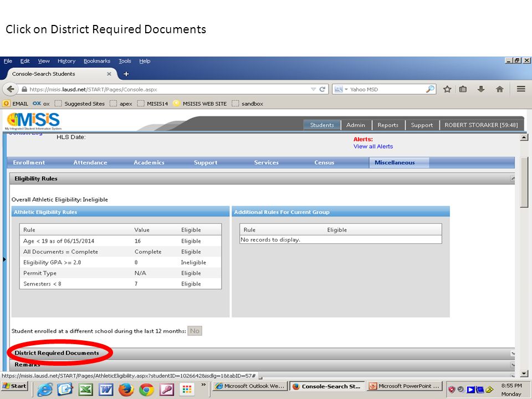Click the padlock site identity icon
Screen dimensions: 532x399
coord(24,89)
